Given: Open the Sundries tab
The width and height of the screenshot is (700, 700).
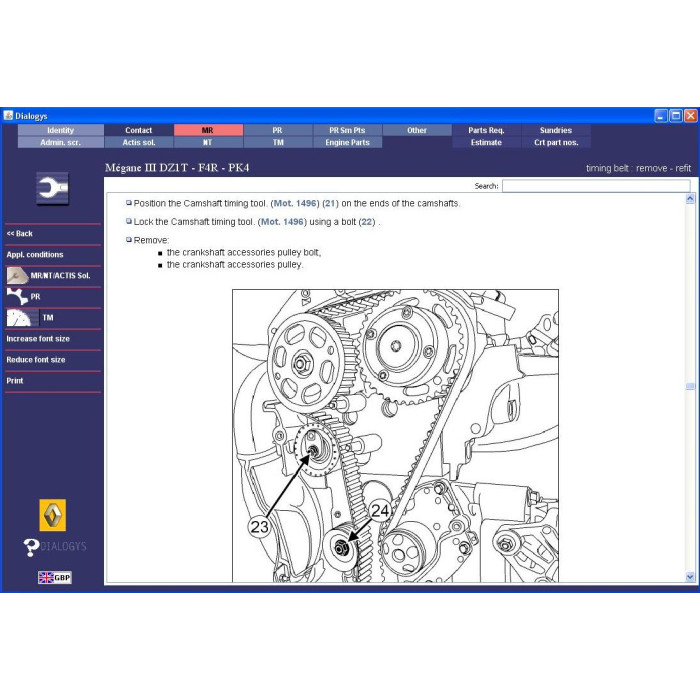Looking at the screenshot, I should (556, 130).
